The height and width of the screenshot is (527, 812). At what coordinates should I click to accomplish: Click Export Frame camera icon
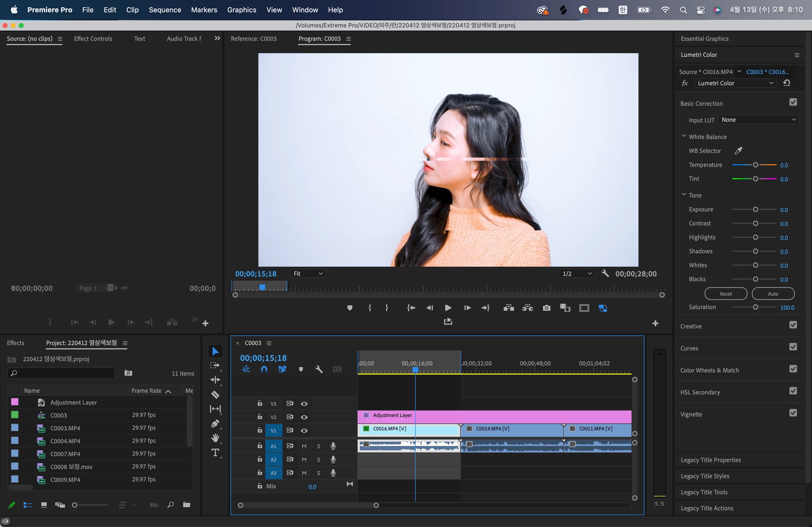coord(546,308)
